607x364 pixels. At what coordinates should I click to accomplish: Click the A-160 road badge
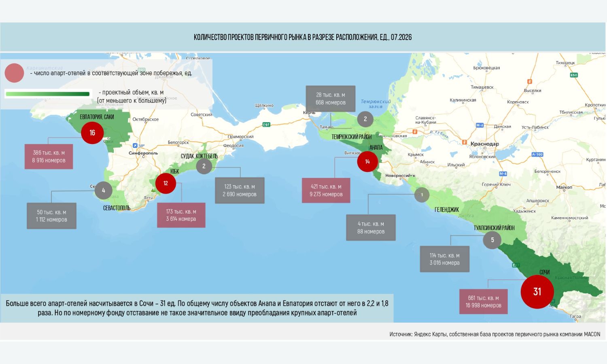point(537,154)
